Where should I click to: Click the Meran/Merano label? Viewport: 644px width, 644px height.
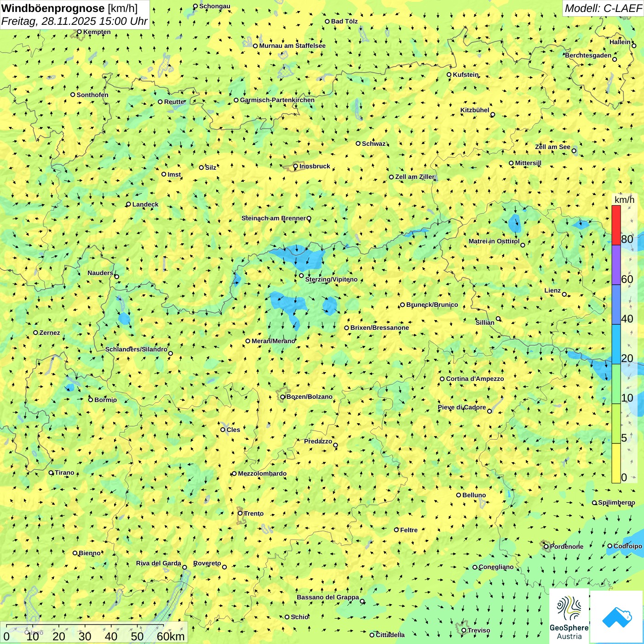tap(273, 341)
